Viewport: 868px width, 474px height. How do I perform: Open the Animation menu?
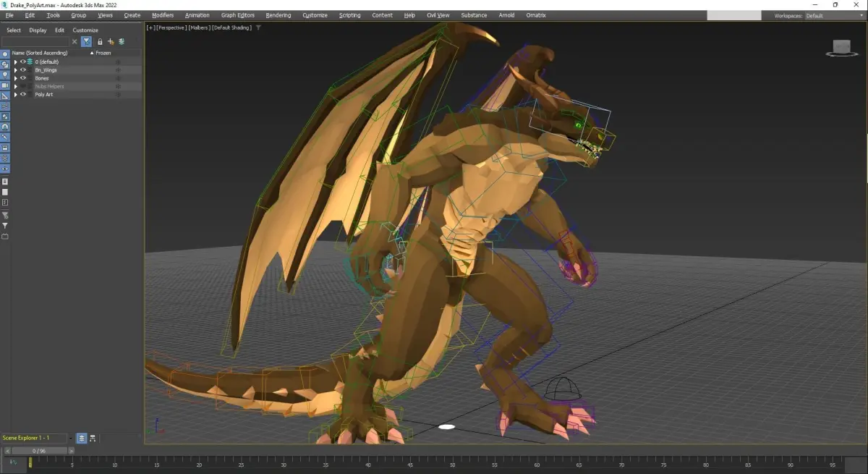(x=197, y=15)
